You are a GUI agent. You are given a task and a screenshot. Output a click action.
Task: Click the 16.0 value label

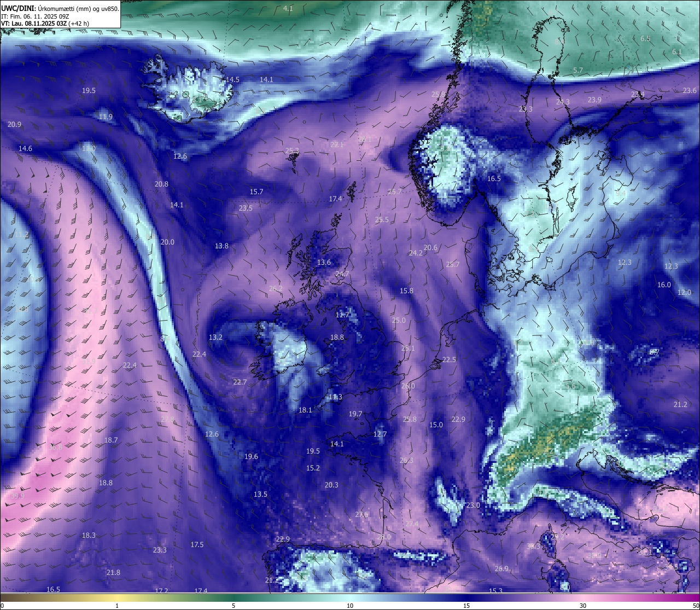point(664,285)
